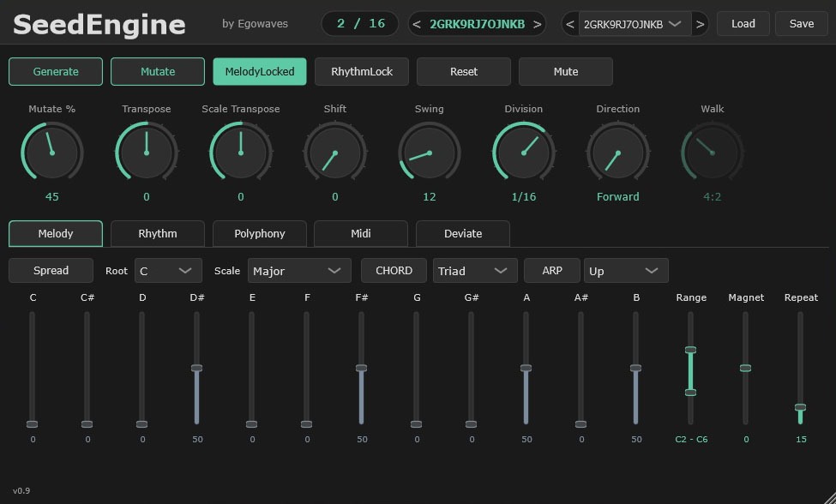Toggle the Spread button
836x504 pixels.
[x=51, y=271]
